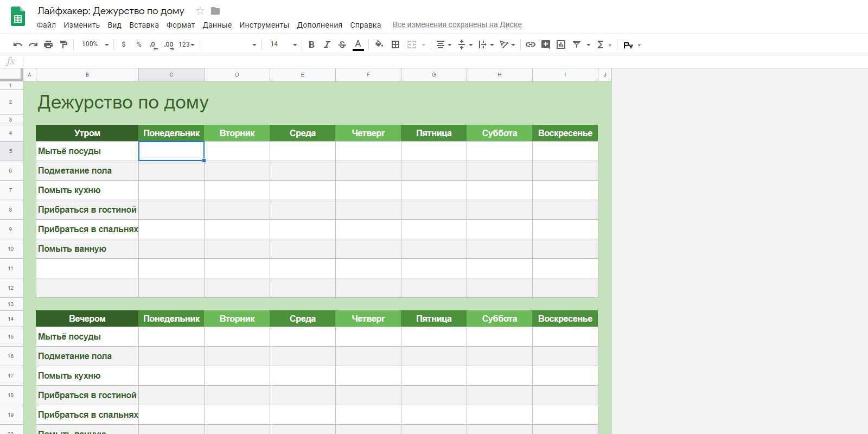This screenshot has height=434, width=868.
Task: Add a comment using toolbar icon
Action: coord(546,44)
